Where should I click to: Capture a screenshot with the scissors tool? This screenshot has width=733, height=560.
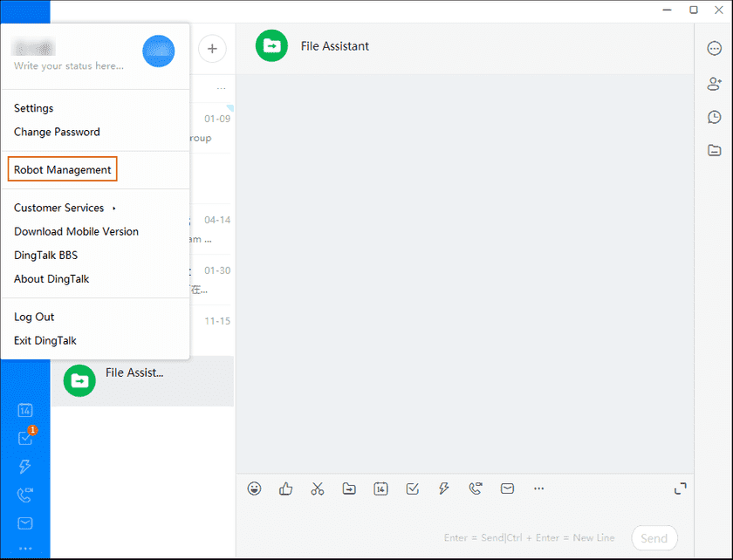(x=318, y=488)
